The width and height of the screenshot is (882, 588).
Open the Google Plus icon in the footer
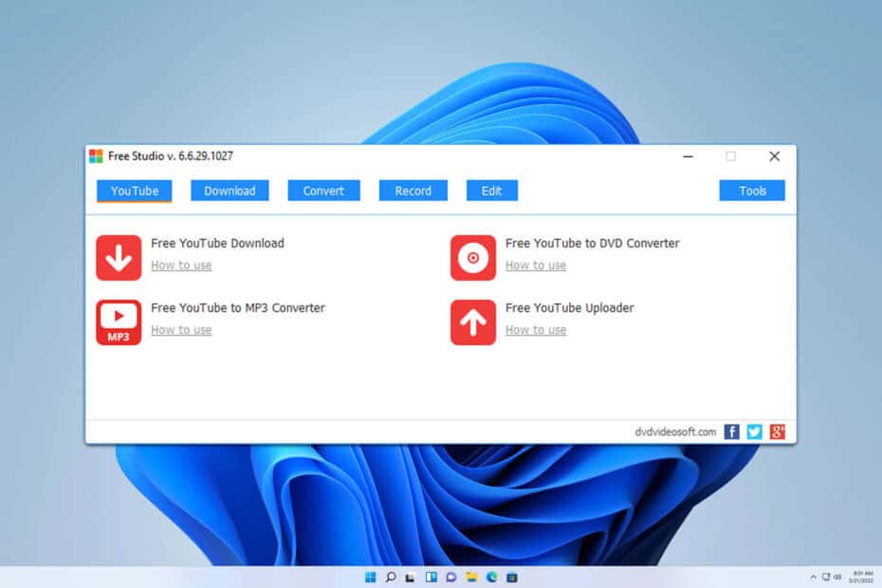pyautogui.click(x=778, y=432)
